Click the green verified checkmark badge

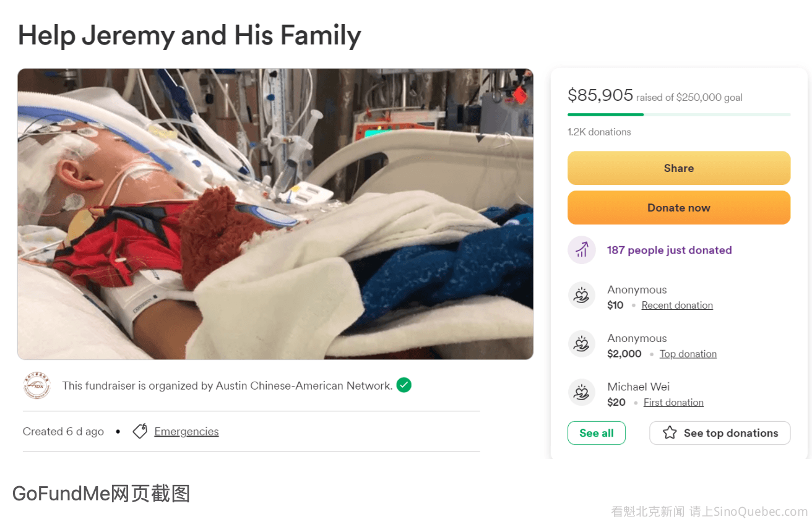[404, 385]
